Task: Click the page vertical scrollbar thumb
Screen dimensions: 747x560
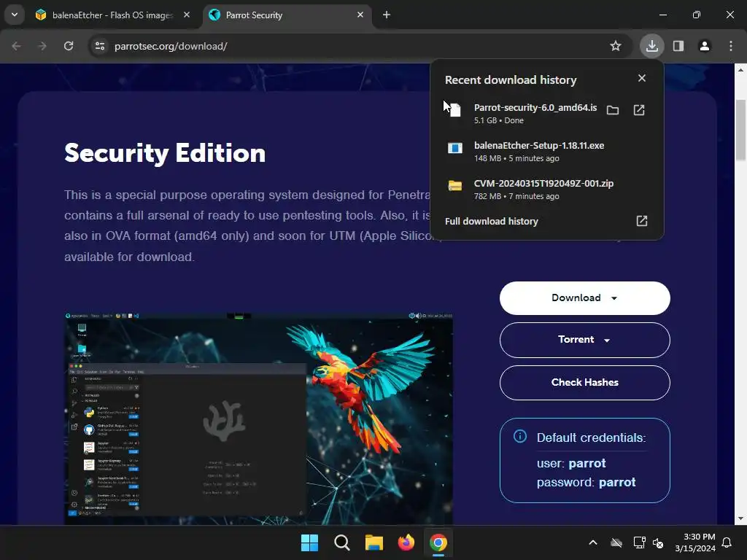Action: (740, 130)
